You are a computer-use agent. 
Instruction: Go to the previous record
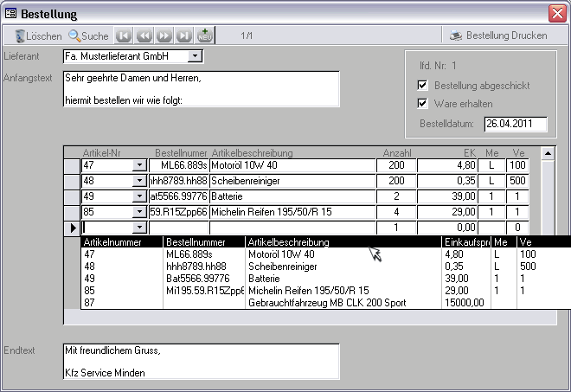pyautogui.click(x=144, y=36)
